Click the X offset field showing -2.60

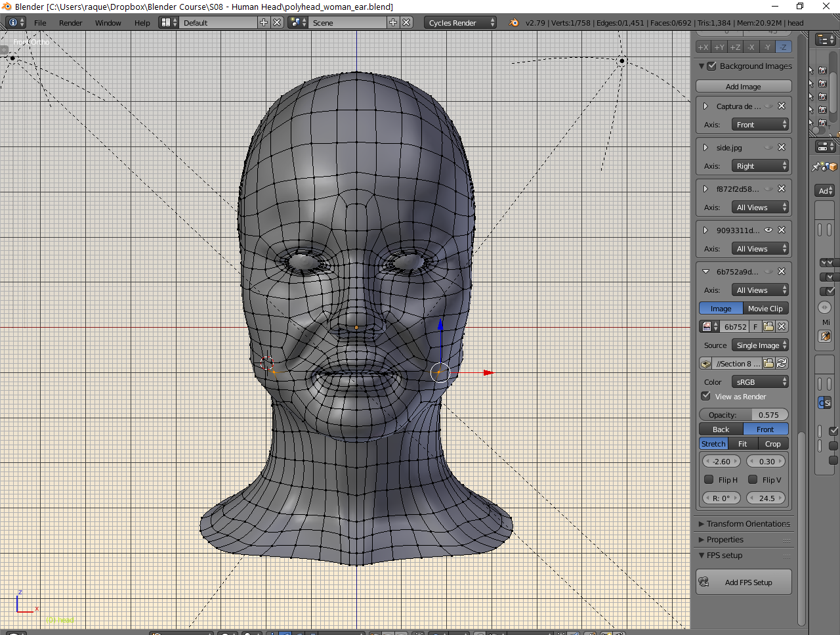click(x=721, y=461)
